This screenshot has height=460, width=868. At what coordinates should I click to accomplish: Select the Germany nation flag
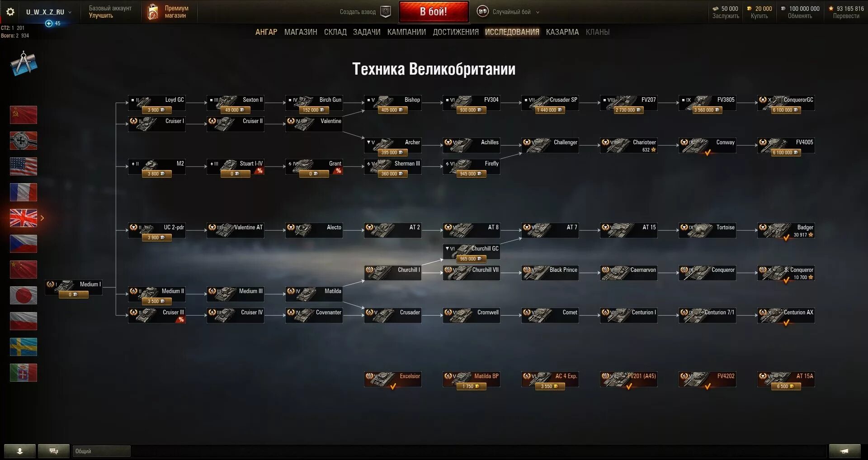[24, 141]
